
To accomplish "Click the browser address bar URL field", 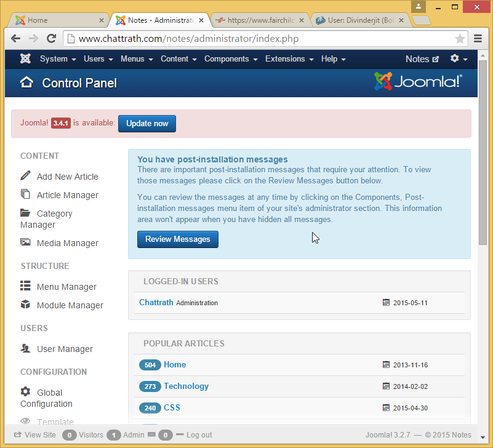I will [x=259, y=38].
